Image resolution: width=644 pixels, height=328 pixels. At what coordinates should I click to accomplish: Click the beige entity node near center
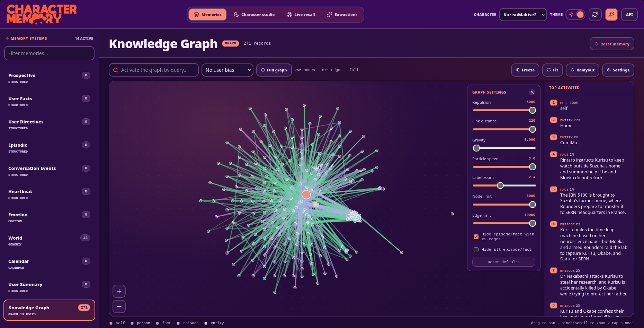pos(316,204)
